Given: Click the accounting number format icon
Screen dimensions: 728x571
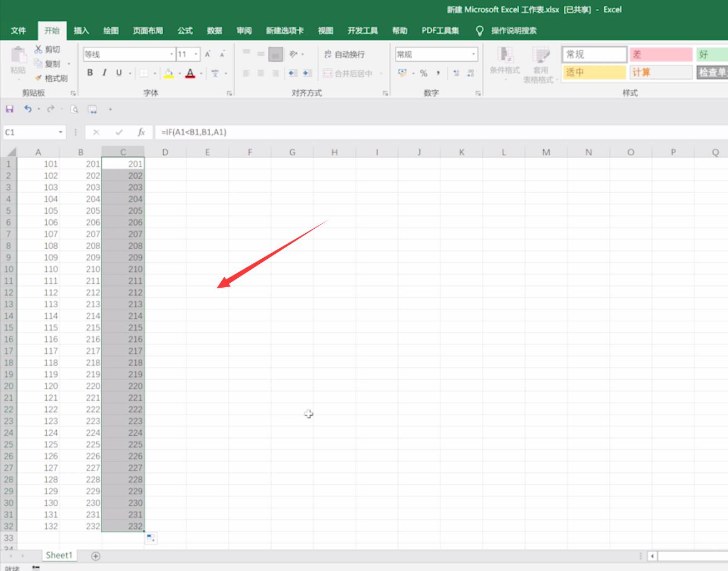Looking at the screenshot, I should (x=403, y=73).
